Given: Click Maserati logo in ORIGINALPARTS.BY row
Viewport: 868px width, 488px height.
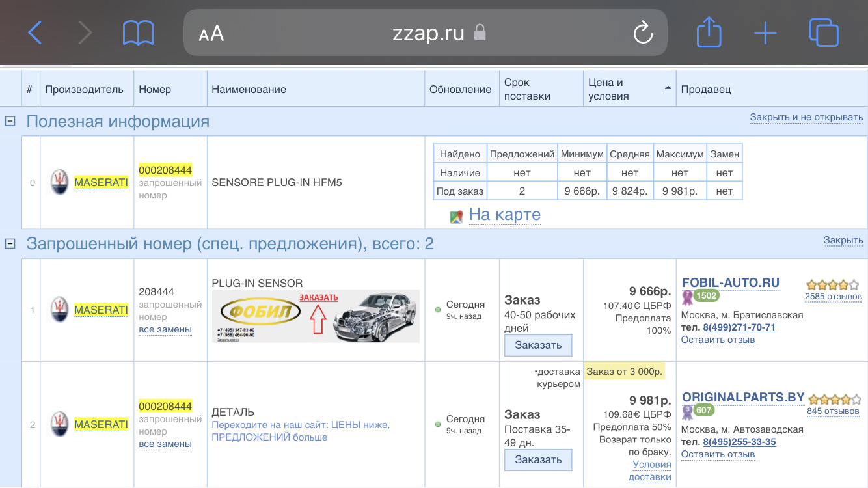Looking at the screenshot, I should (59, 424).
